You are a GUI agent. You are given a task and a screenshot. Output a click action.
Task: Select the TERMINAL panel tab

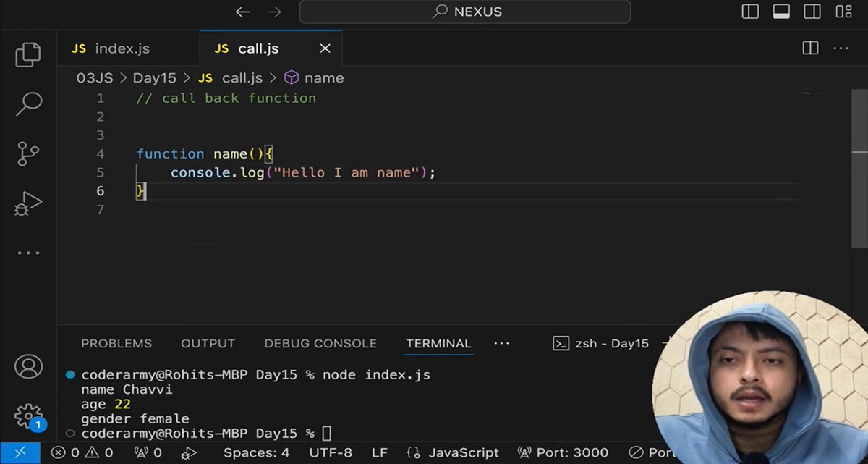(x=438, y=344)
